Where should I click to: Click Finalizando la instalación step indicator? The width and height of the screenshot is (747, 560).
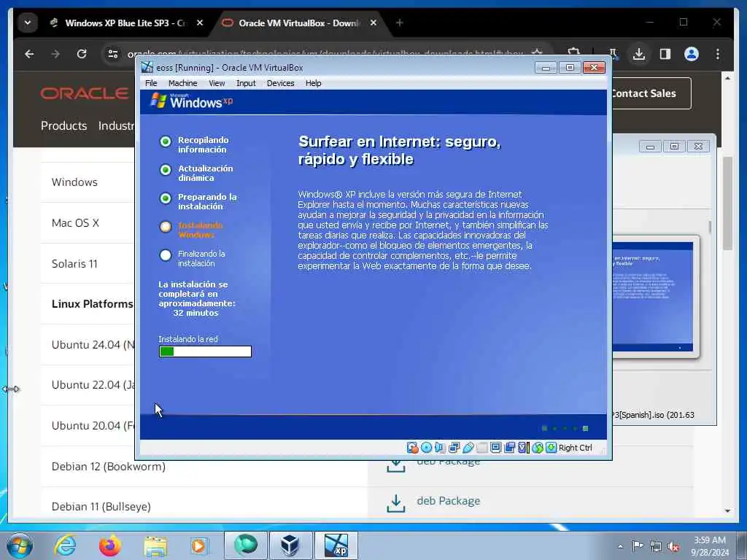tap(166, 255)
